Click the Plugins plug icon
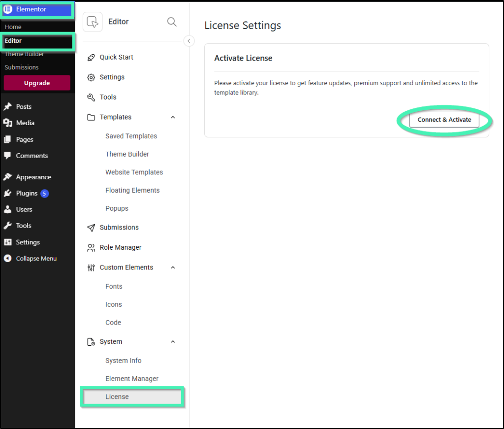The height and width of the screenshot is (429, 504). tap(8, 193)
